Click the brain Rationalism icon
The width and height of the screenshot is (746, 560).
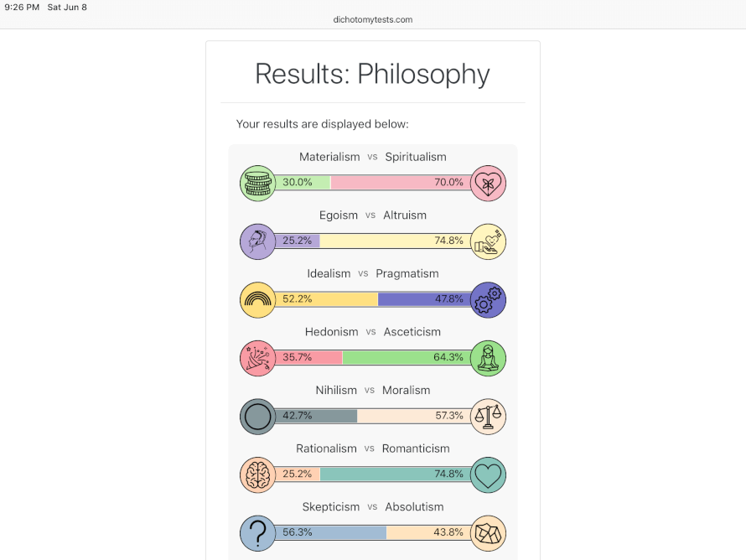click(257, 474)
